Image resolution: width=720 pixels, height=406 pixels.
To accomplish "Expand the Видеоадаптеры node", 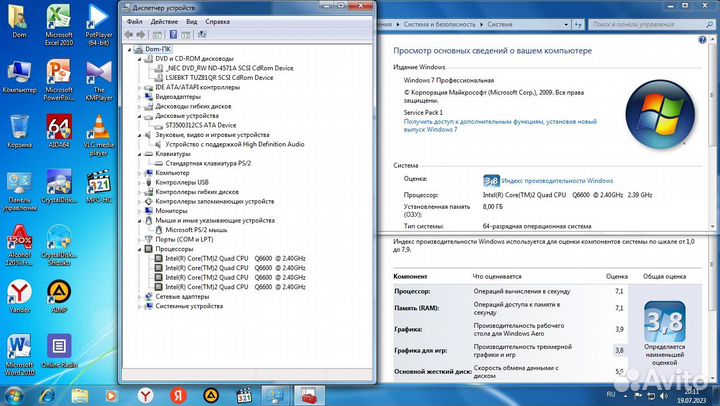I will [x=140, y=97].
